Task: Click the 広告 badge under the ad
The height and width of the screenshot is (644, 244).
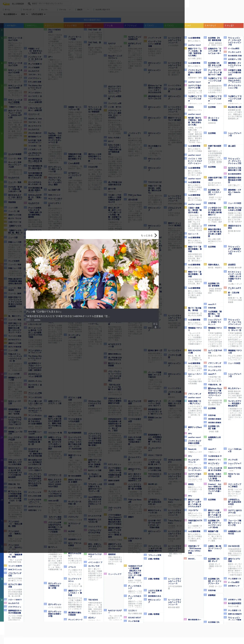Action: (x=28, y=320)
